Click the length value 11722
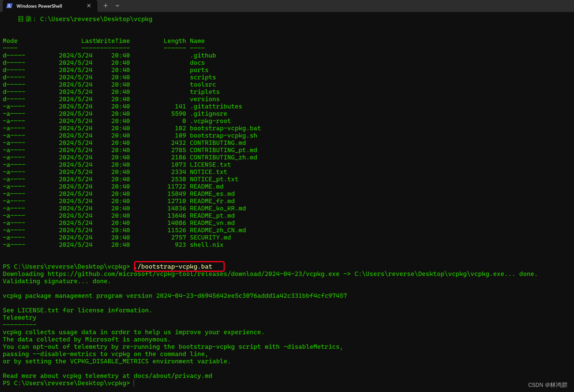 click(177, 187)
